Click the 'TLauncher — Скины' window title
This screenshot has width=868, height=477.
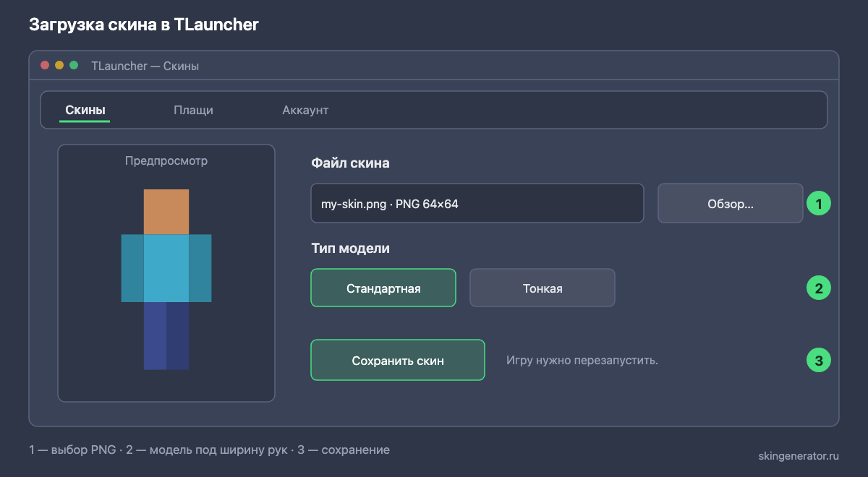click(x=145, y=66)
